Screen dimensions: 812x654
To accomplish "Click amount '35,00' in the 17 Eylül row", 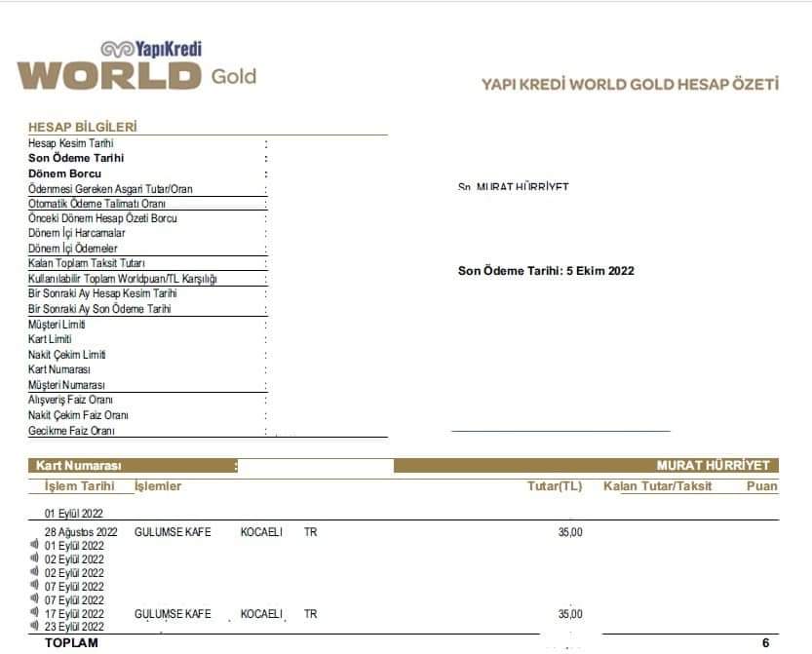I will click(x=570, y=614).
